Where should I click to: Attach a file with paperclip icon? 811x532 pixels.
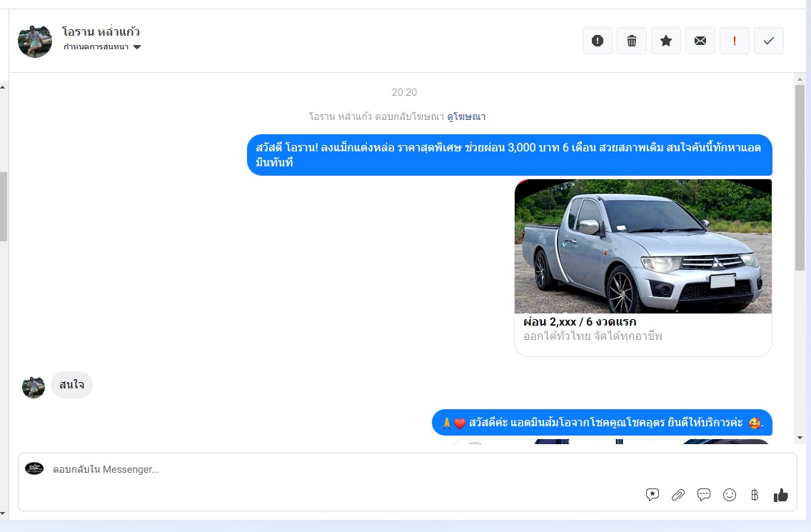coord(678,494)
